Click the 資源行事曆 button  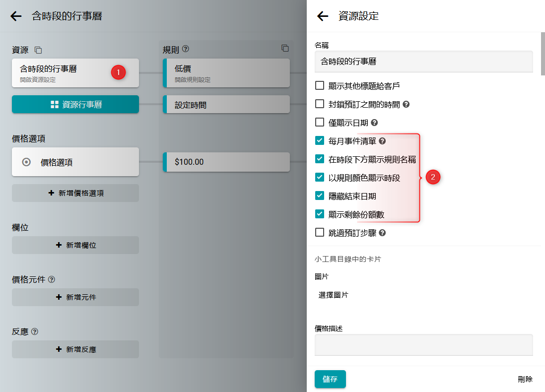tap(75, 105)
